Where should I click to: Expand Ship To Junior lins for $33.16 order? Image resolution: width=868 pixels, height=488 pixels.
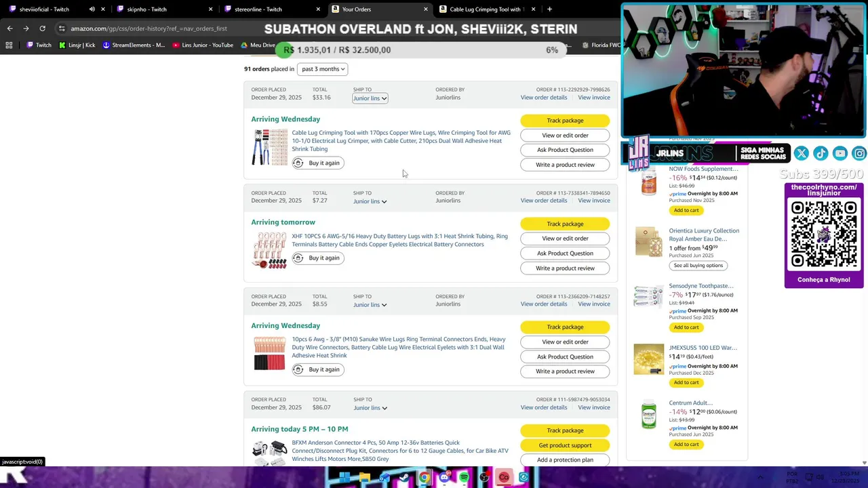click(370, 98)
